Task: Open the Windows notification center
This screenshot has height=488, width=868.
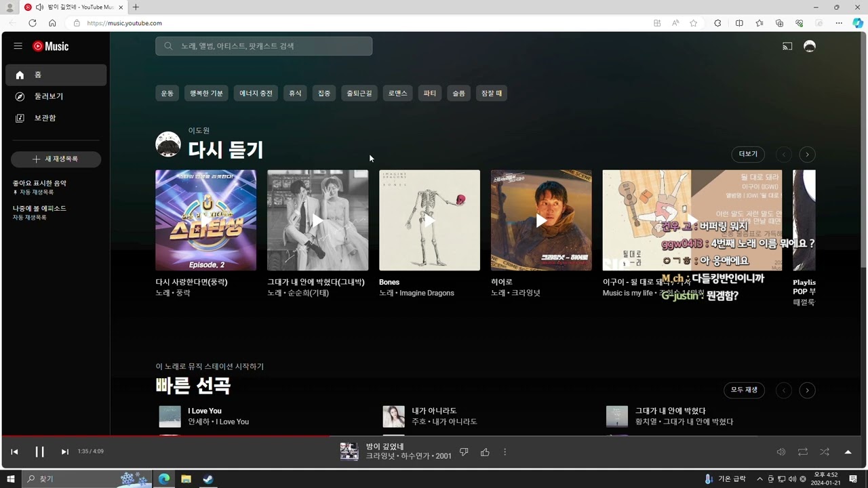Action: pos(853,479)
